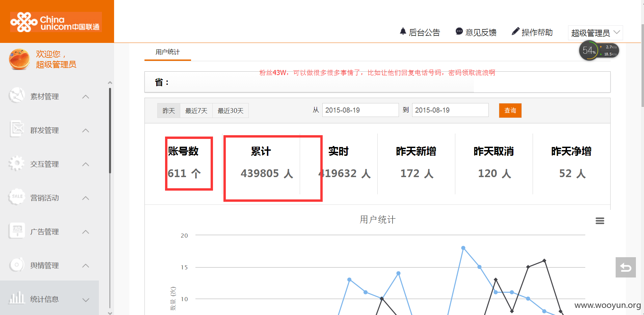Viewport: 644px width, 315px height.
Task: Click the orange 查询 button
Action: point(510,111)
